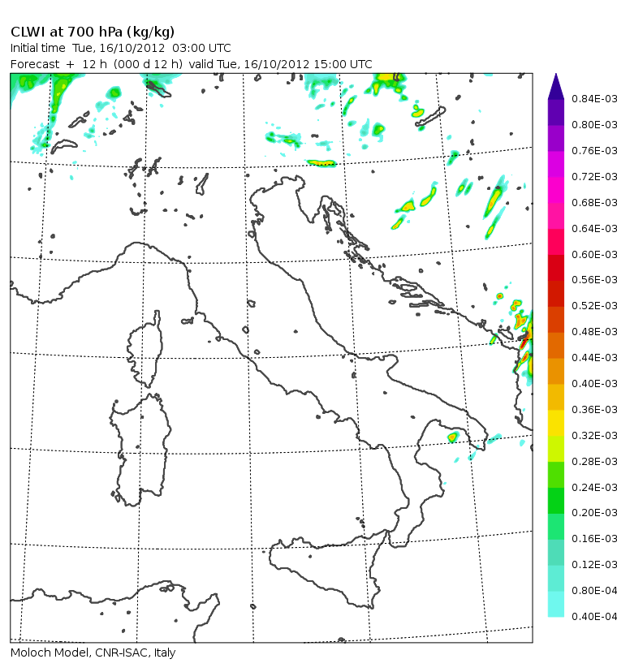Click the cloud water patch over Italy's heel (Apulia)
Image resolution: width=617 pixels, height=672 pixels.
tap(453, 437)
